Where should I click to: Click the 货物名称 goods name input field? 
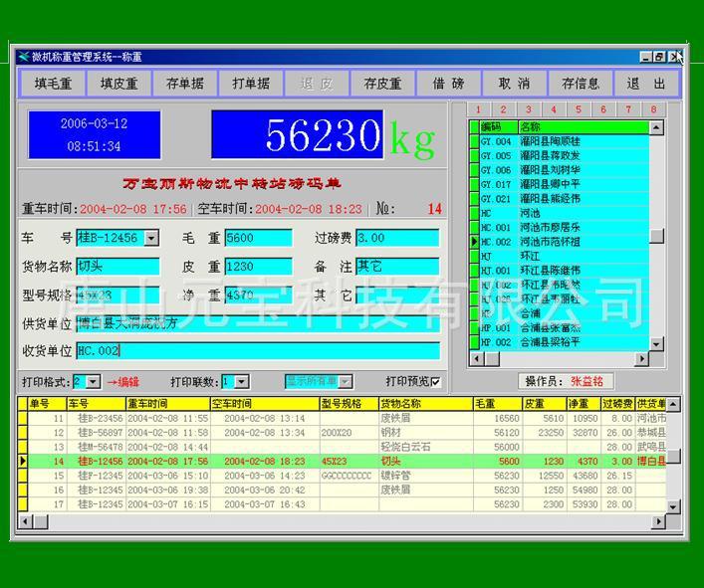[x=117, y=267]
